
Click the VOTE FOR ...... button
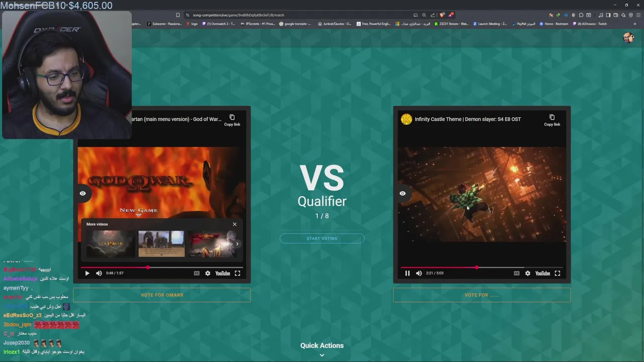[x=482, y=295]
